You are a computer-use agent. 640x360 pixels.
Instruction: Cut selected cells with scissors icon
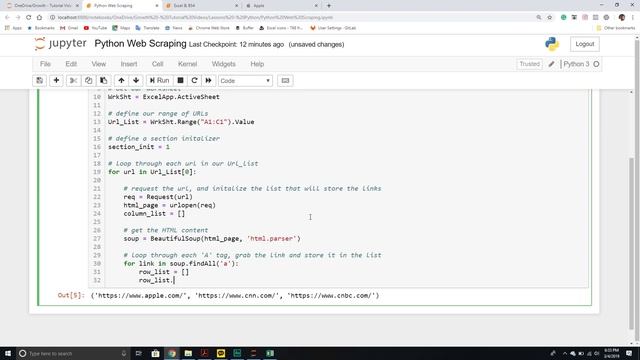pos(73,80)
